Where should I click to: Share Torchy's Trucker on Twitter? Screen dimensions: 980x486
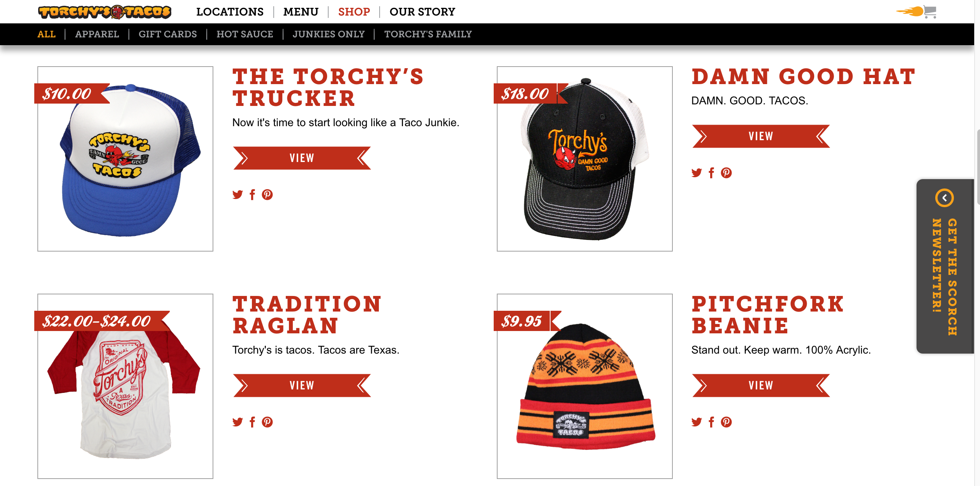pyautogui.click(x=238, y=194)
